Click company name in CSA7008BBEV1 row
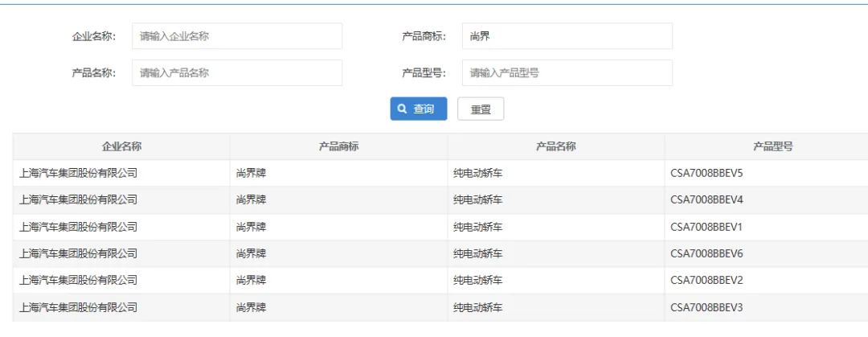Viewport: 868px width, 337px height. [78, 227]
